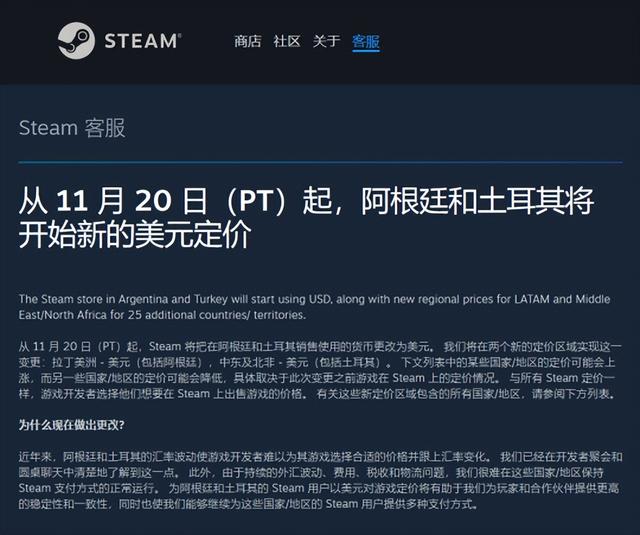Image resolution: width=640 pixels, height=535 pixels.
Task: Click the paragraph beginning 近年来
Action: click(320, 480)
